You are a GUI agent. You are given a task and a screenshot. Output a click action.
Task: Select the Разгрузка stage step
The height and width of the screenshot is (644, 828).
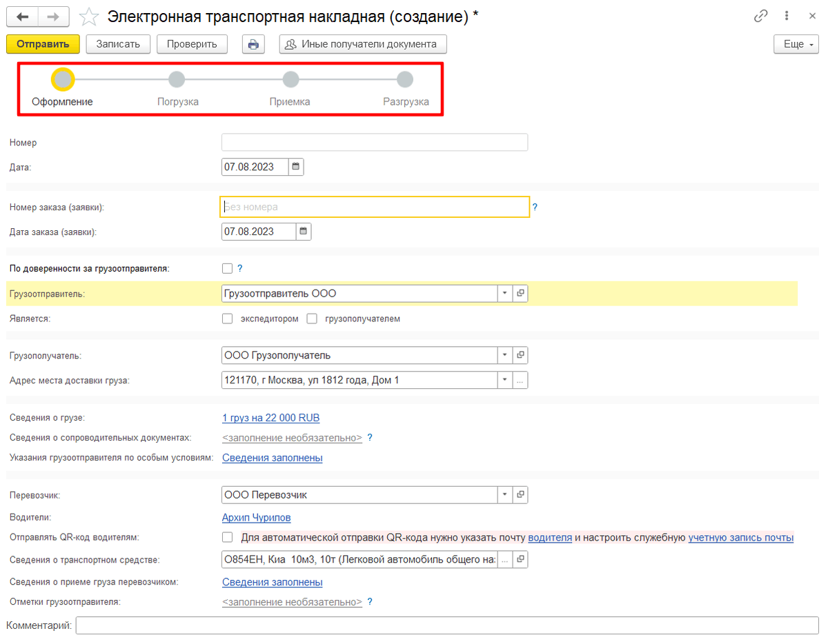(x=405, y=80)
